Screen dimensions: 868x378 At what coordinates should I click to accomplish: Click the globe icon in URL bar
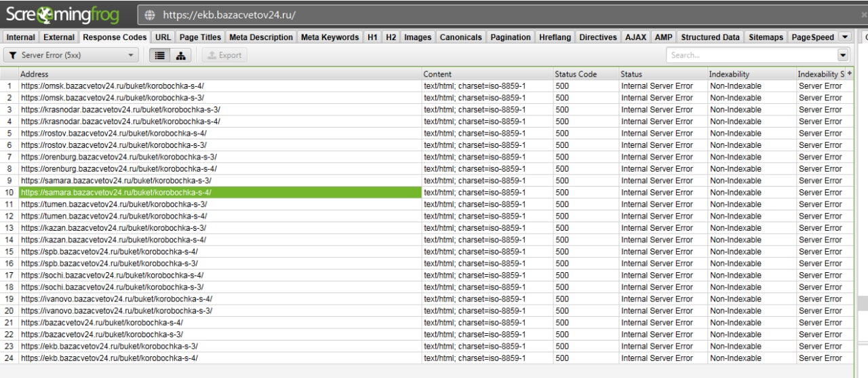tap(150, 14)
